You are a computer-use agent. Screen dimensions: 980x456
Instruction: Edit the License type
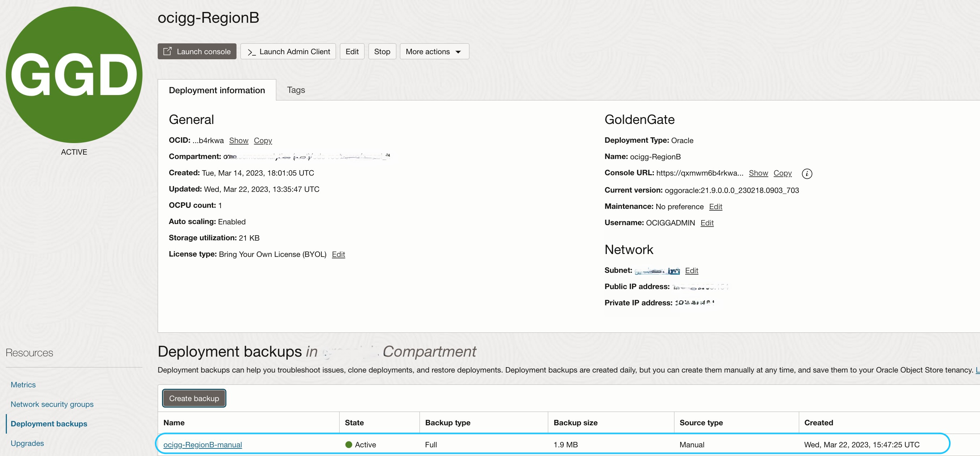[338, 254]
